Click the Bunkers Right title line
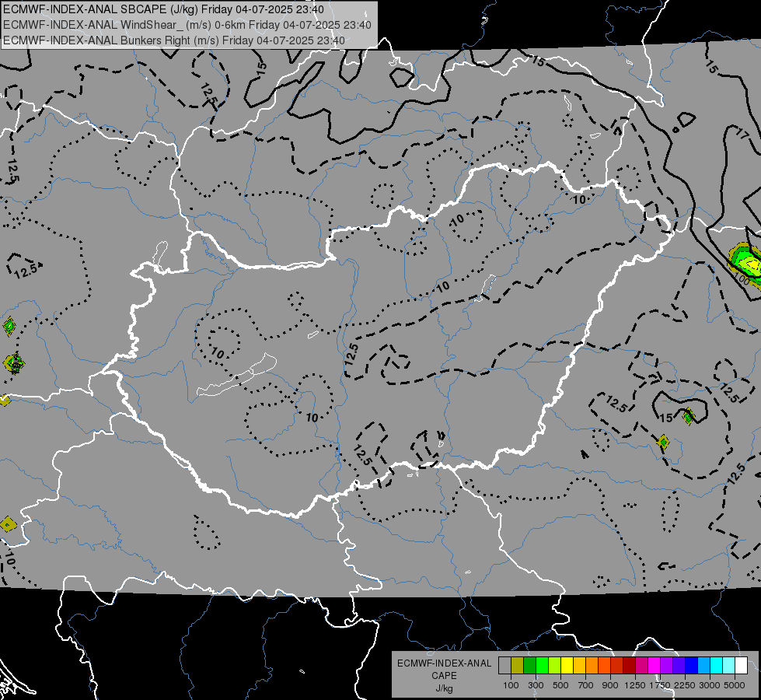761x700 pixels. coord(174,40)
